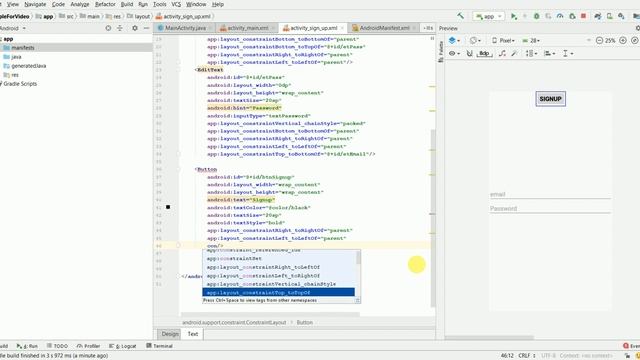Open the Build menu

point(127,4)
